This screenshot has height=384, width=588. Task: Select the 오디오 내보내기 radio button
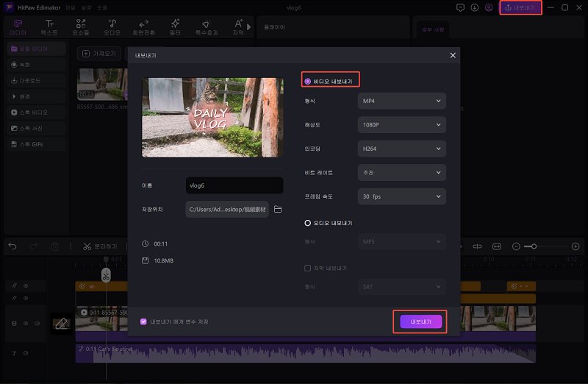click(307, 223)
